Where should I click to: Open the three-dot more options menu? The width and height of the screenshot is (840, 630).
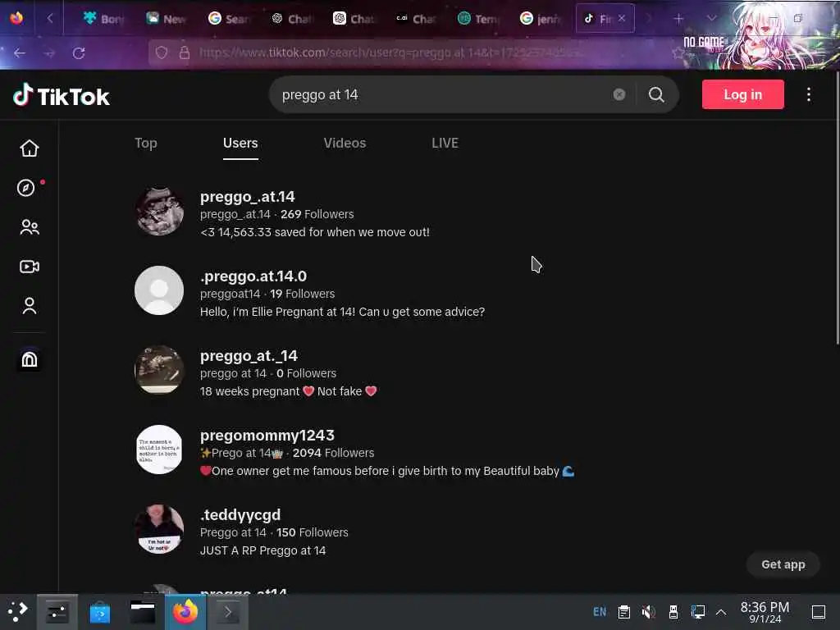808,95
